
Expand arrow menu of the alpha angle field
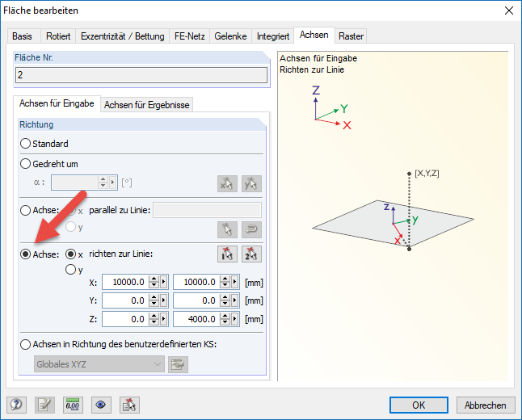tap(112, 182)
